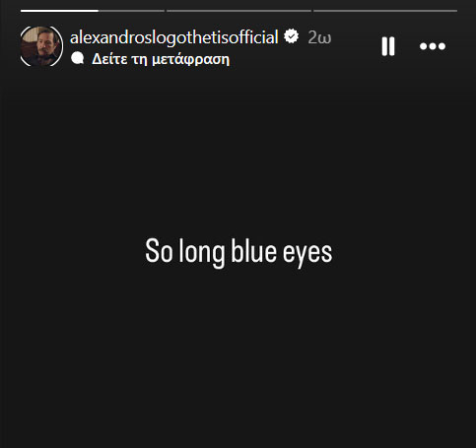Click the word "So" in the story
Screen dimensions: 476x448
pos(159,251)
